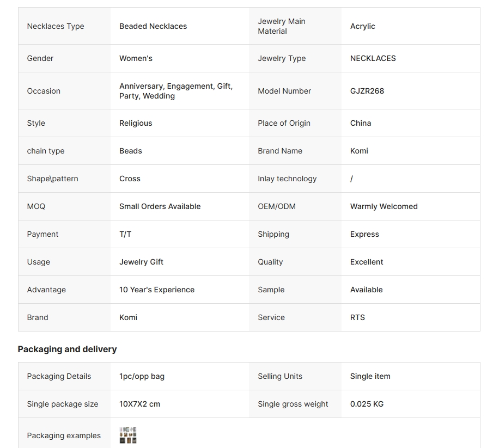Click the 1pc/opp bag packaging detail
Screen dimensions: 487x448
(142, 376)
